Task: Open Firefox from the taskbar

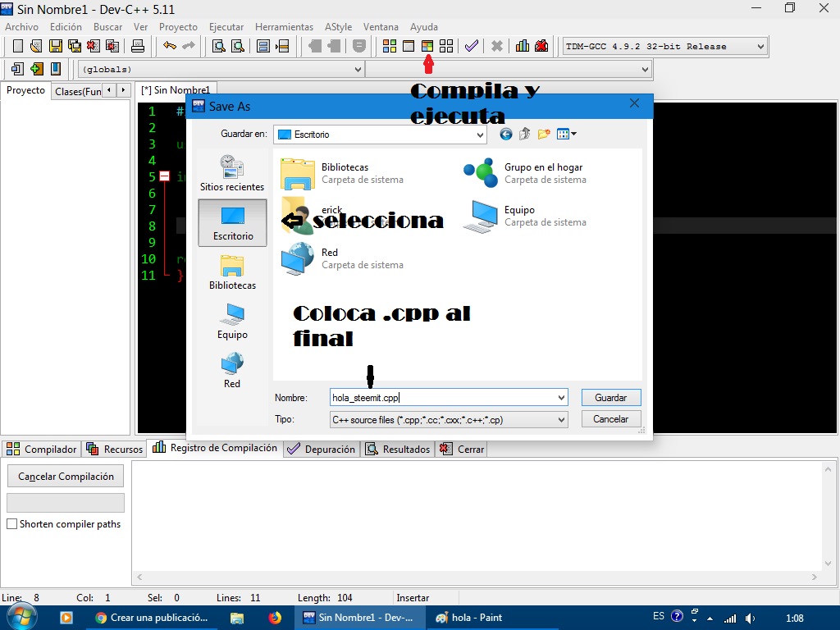Action: click(x=275, y=618)
